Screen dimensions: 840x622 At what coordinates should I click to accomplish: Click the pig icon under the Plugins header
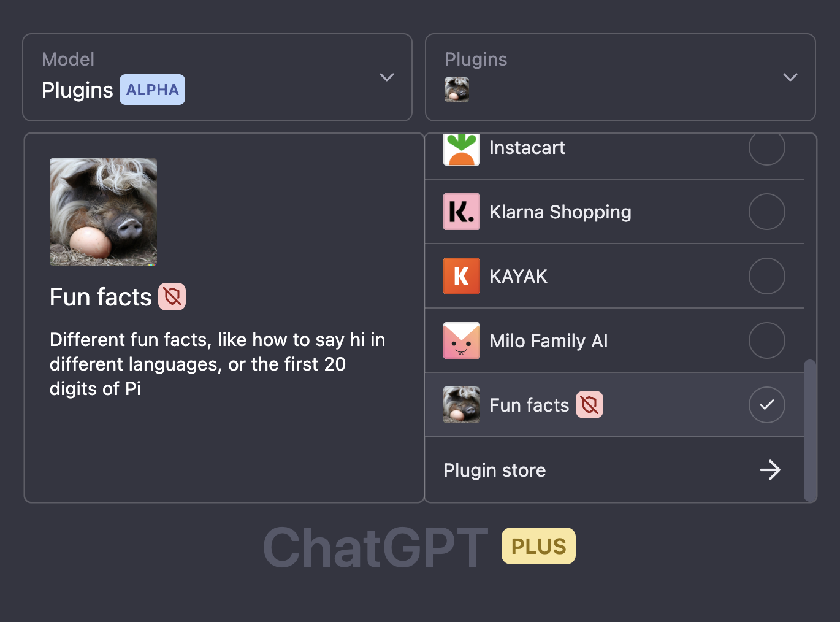tap(456, 89)
